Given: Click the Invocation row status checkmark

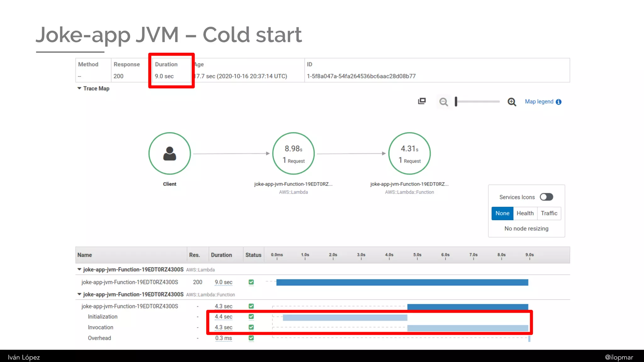Looking at the screenshot, I should (251, 327).
